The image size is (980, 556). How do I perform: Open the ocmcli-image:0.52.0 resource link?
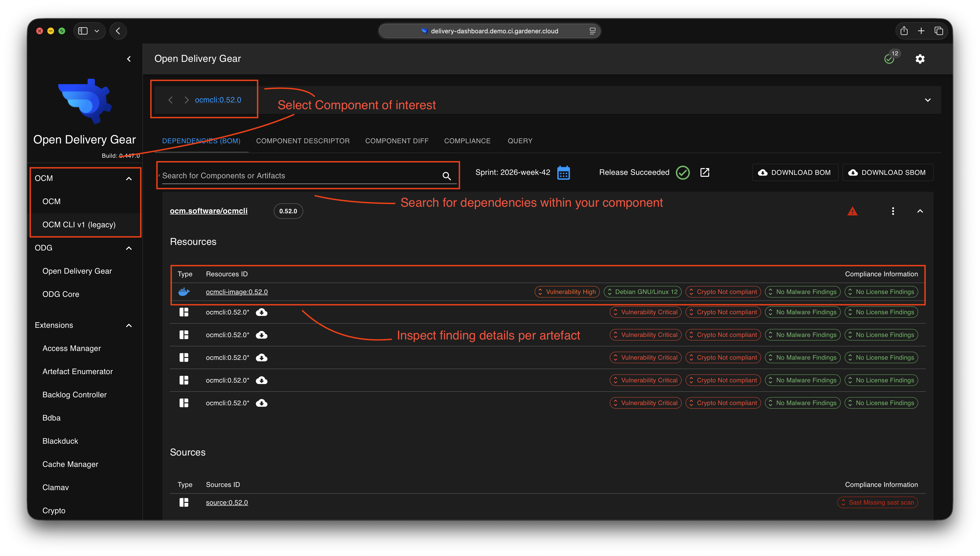237,292
